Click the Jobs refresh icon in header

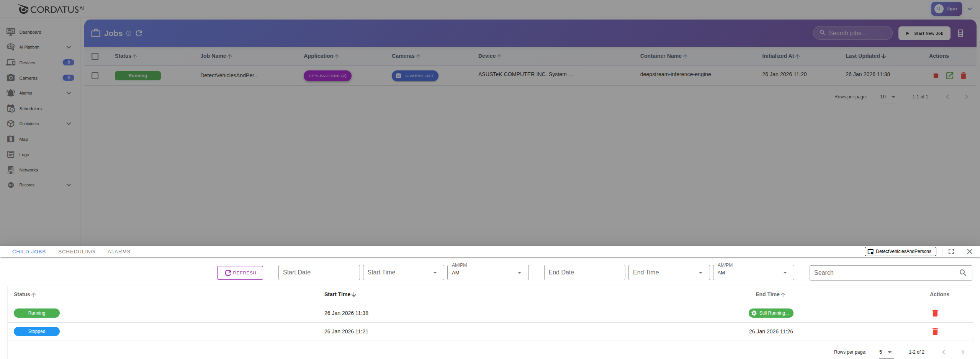[139, 33]
